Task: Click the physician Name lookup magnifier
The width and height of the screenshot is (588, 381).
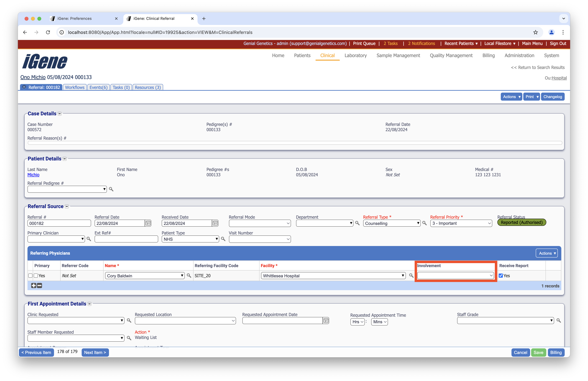Action: (x=189, y=275)
